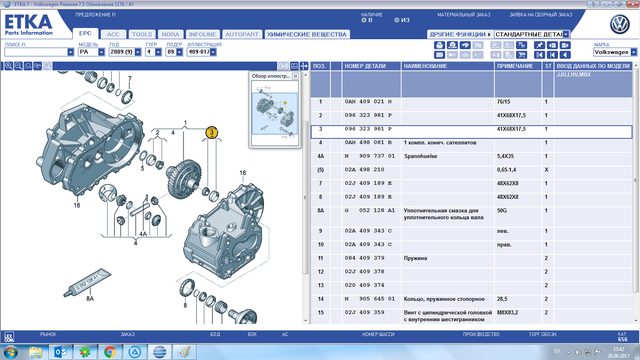Click the split layout icon above the illustration

pyautogui.click(x=294, y=66)
